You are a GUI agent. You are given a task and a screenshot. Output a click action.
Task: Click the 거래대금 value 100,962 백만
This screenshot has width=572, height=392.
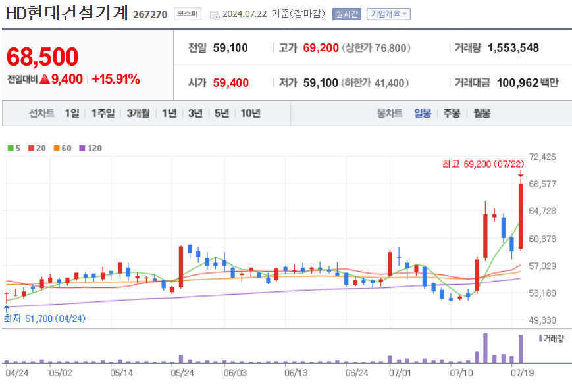[527, 83]
